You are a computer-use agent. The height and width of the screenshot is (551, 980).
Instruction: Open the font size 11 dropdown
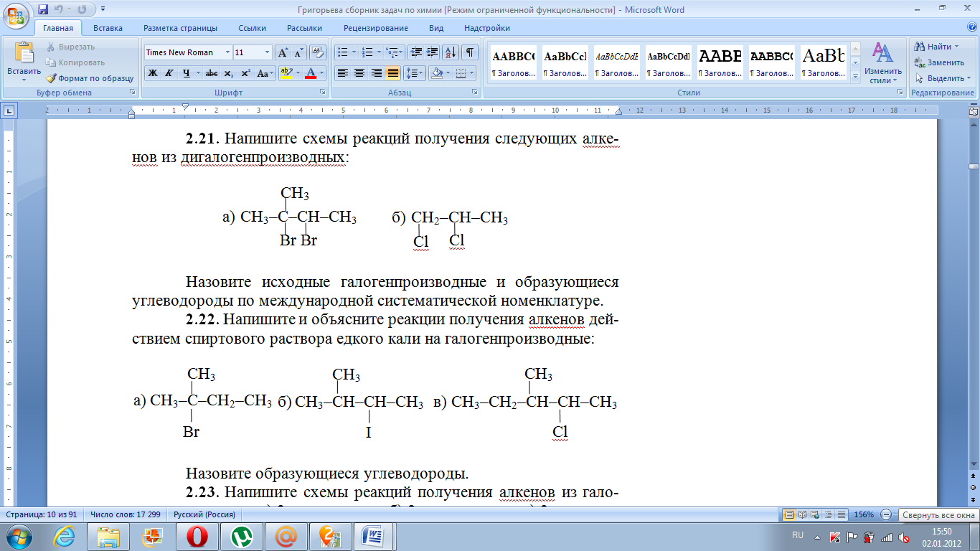(268, 52)
